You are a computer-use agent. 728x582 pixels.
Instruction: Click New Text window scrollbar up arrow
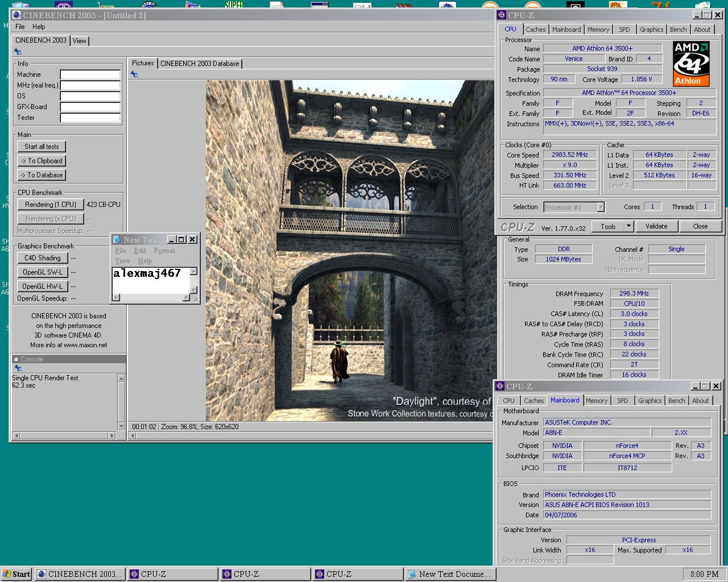[x=194, y=272]
